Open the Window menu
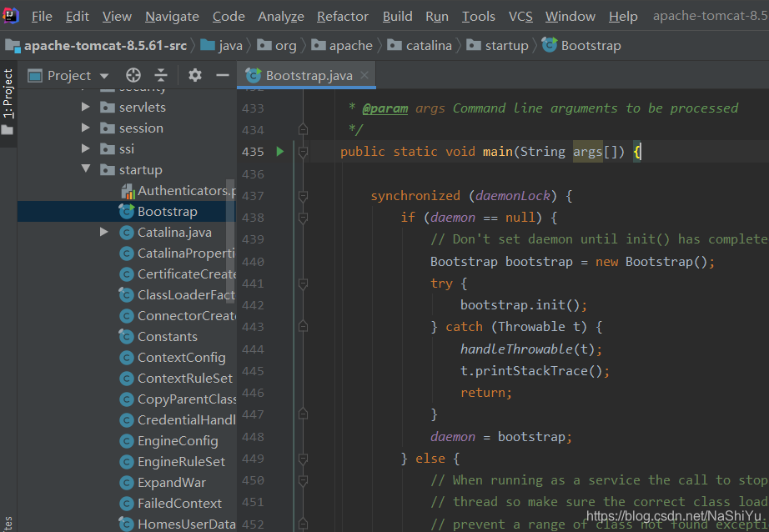Image resolution: width=769 pixels, height=532 pixels. coord(570,17)
